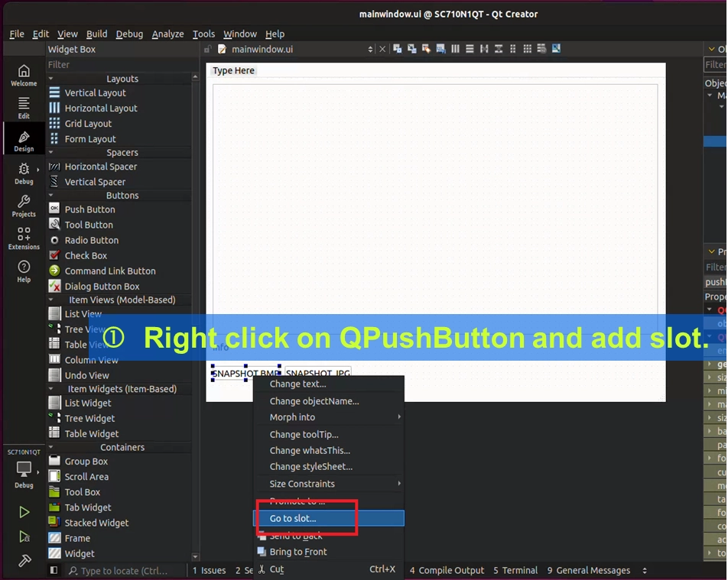Screen dimensions: 728x580
Task: Apply Lay Out Horizontally from toolbar
Action: click(x=456, y=49)
